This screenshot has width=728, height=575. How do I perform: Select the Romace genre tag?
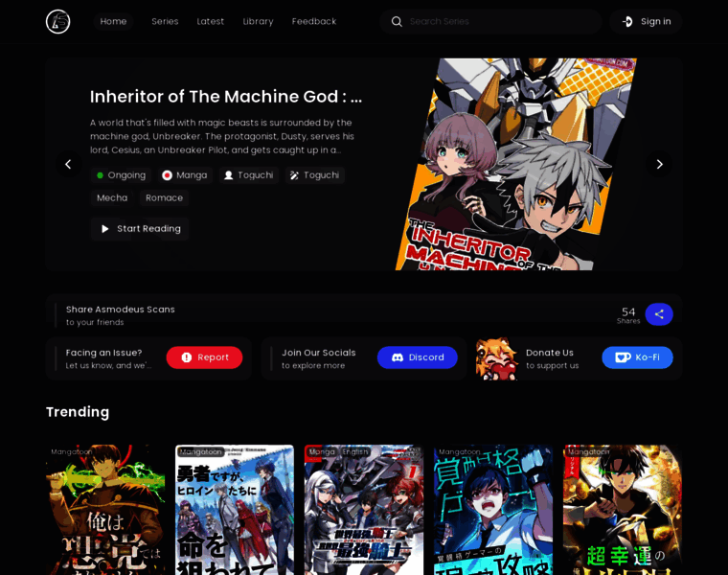[x=165, y=197]
